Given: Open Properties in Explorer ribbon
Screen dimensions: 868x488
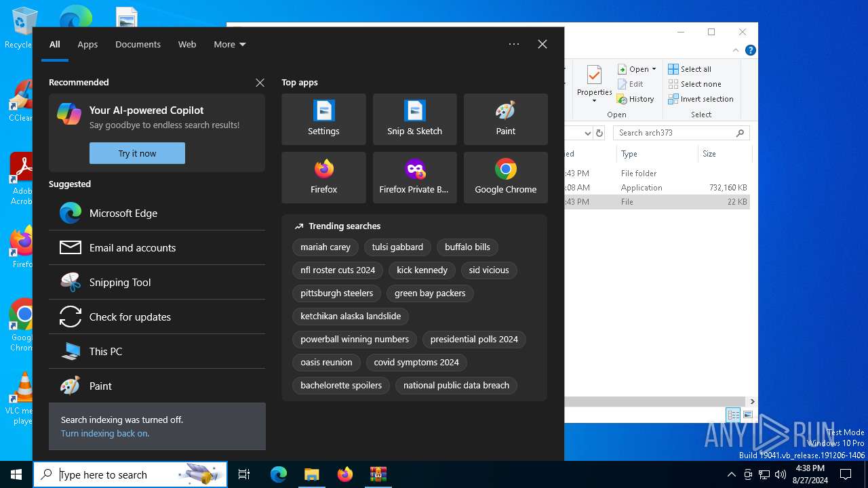Looking at the screenshot, I should [595, 85].
